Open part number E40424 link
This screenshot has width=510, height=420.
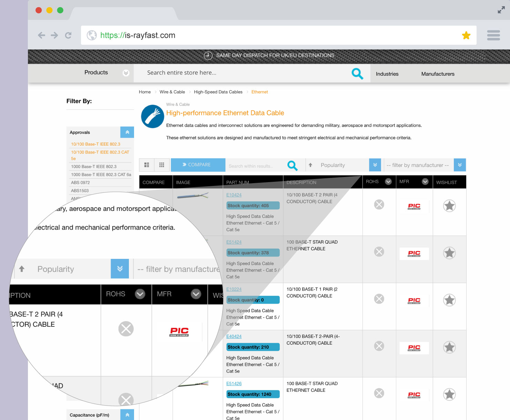point(234,336)
